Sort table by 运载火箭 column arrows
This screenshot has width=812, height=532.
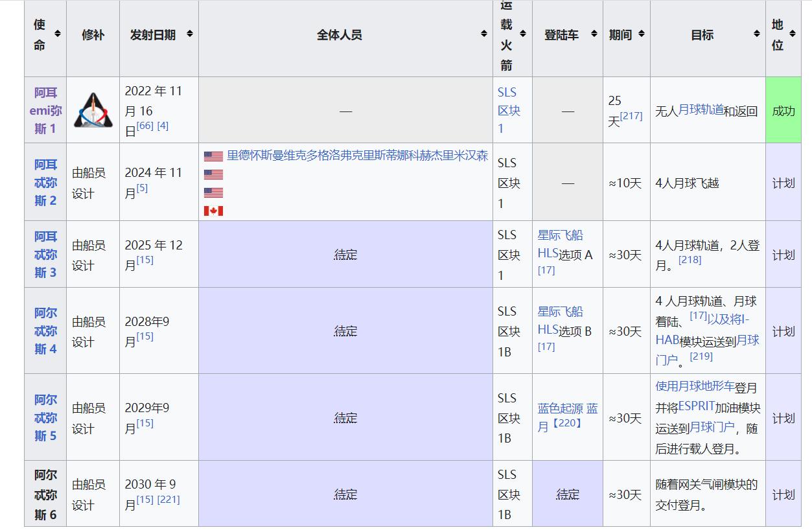tap(523, 34)
